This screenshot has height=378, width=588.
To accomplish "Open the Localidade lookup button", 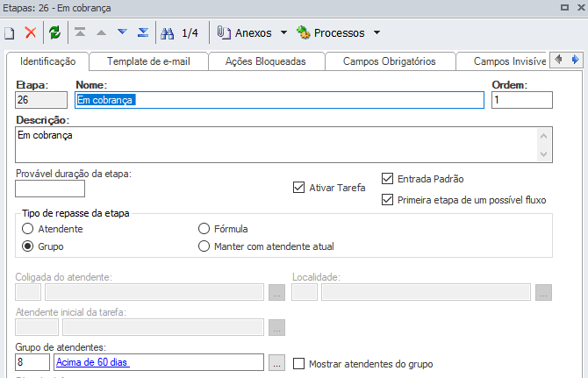I will pyautogui.click(x=543, y=292).
